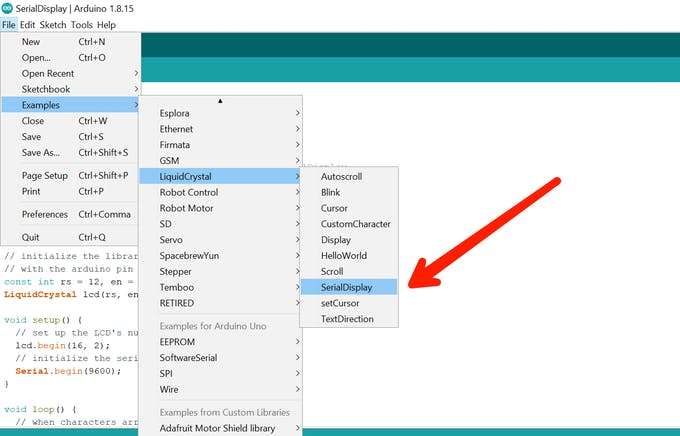Click the Arduino logo icon in title bar

click(x=7, y=8)
